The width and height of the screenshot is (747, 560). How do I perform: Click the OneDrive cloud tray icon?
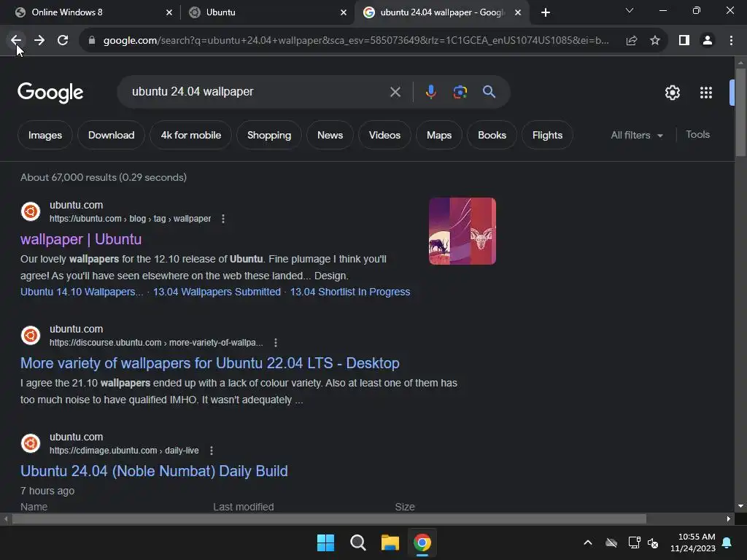611,542
